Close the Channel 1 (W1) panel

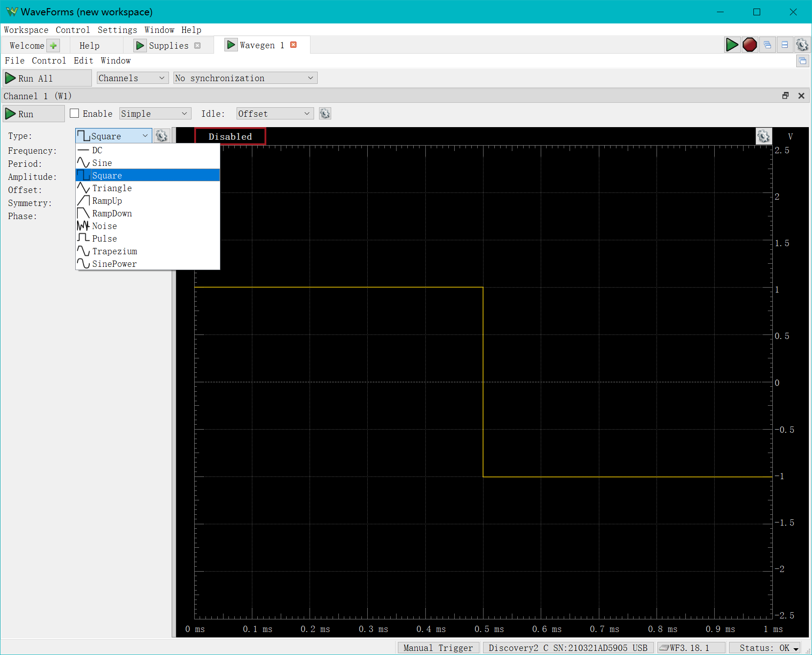click(801, 96)
